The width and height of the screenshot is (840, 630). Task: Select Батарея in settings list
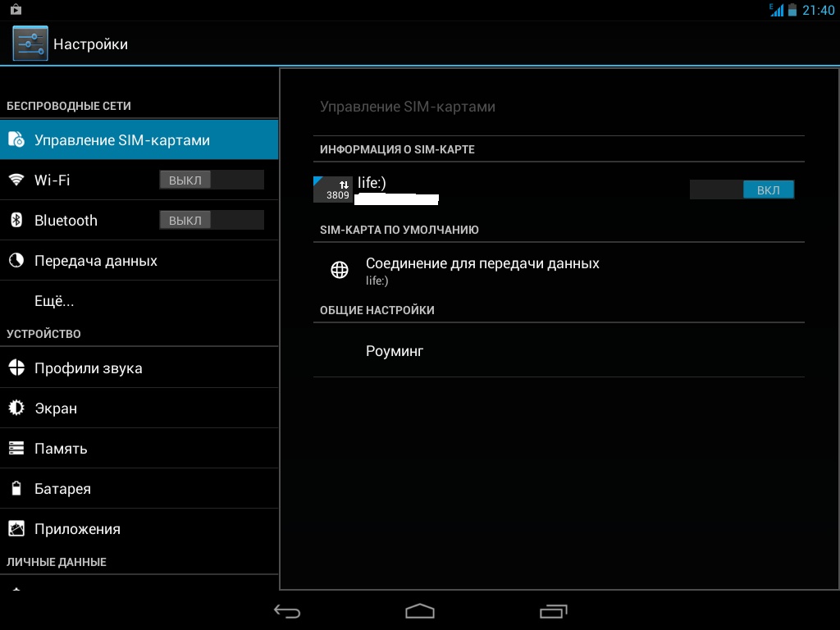pyautogui.click(x=62, y=489)
